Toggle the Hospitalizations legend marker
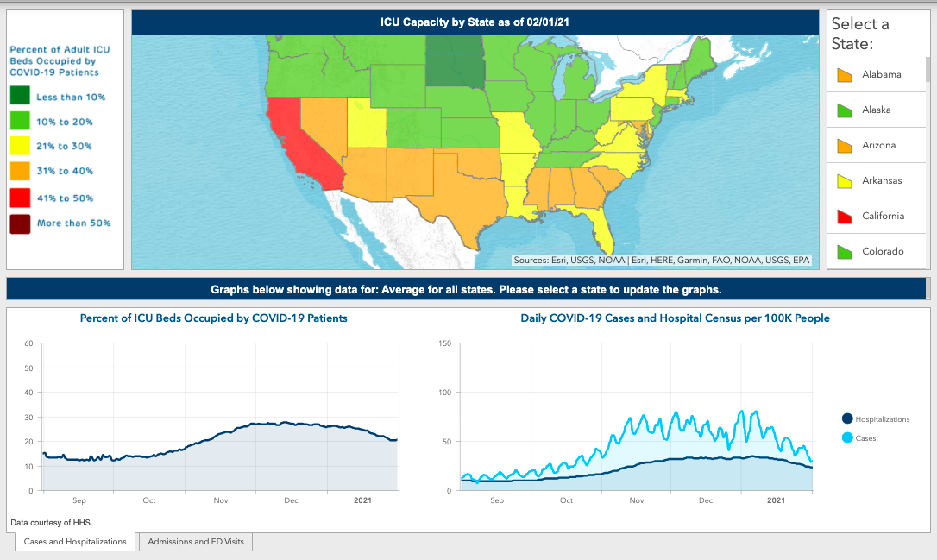This screenshot has height=560, width=937. coord(847,418)
